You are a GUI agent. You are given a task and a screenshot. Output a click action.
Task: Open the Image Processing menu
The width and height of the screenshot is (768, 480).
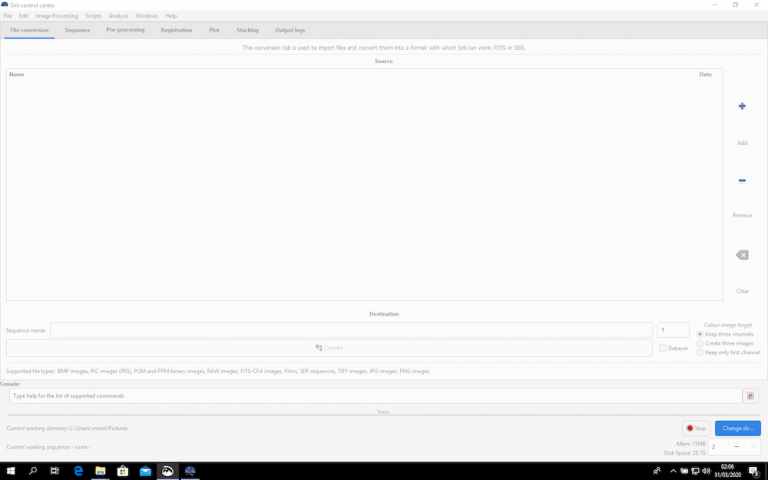(56, 16)
